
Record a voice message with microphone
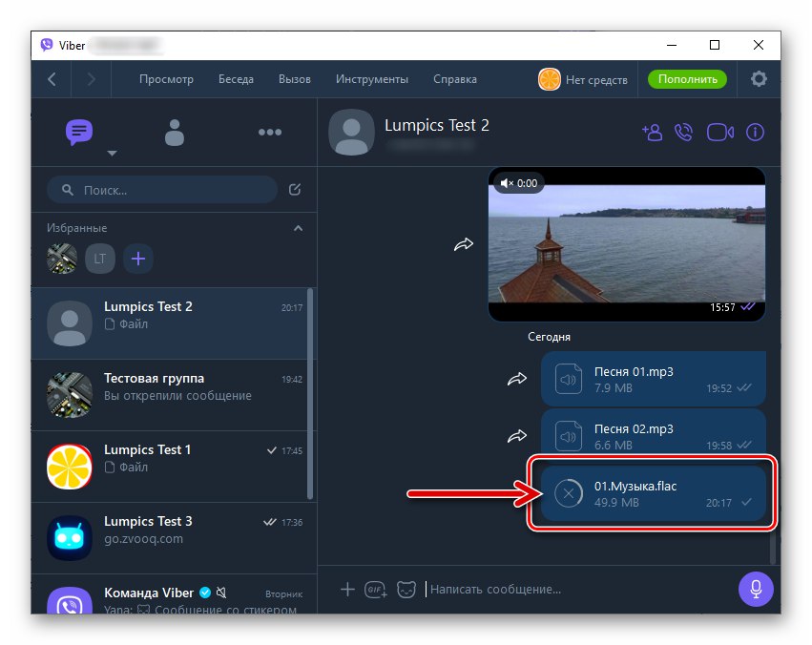tap(756, 589)
